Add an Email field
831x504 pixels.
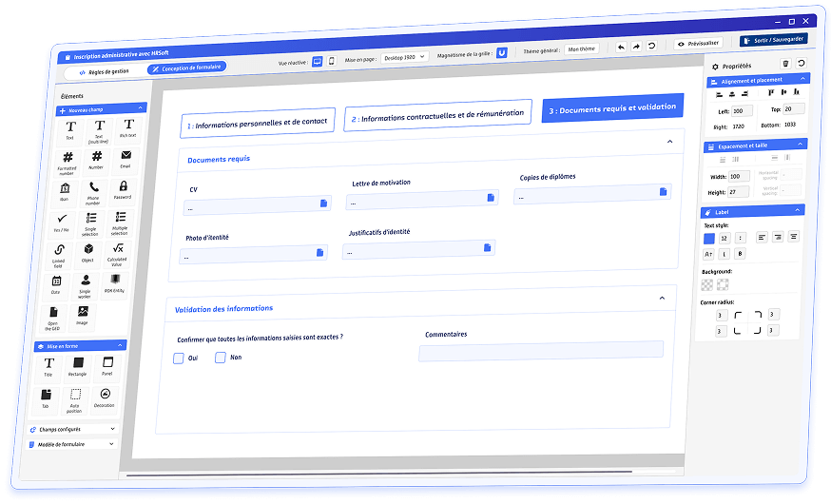point(126,159)
